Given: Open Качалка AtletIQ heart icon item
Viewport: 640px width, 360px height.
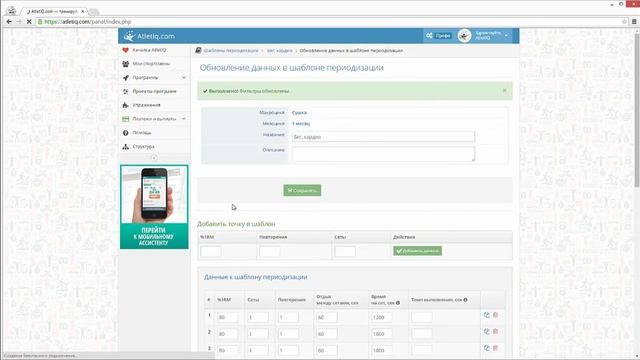Looking at the screenshot, I should pyautogui.click(x=126, y=50).
